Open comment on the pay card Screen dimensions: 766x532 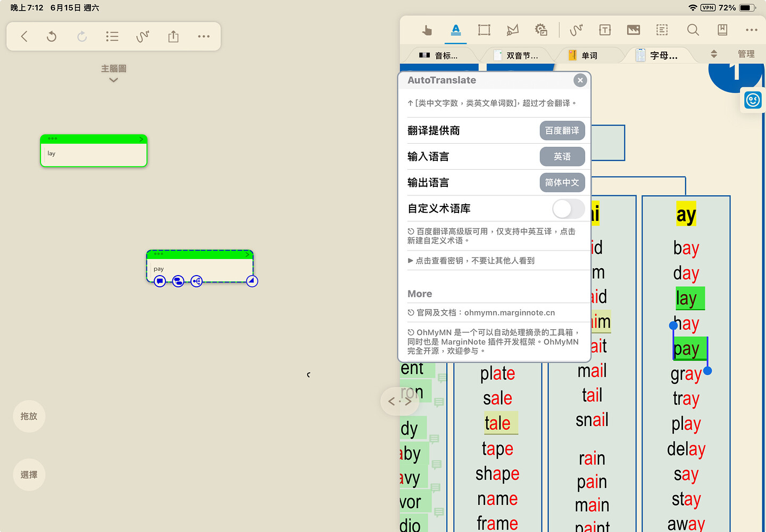coord(160,281)
